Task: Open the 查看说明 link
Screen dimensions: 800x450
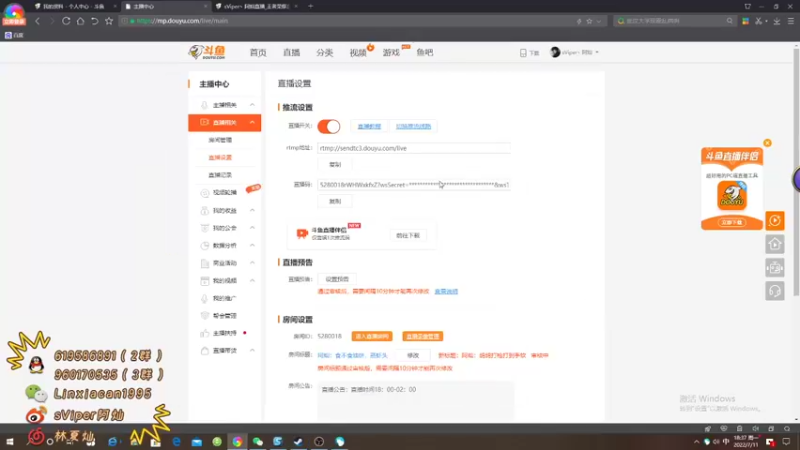Action: [446, 291]
